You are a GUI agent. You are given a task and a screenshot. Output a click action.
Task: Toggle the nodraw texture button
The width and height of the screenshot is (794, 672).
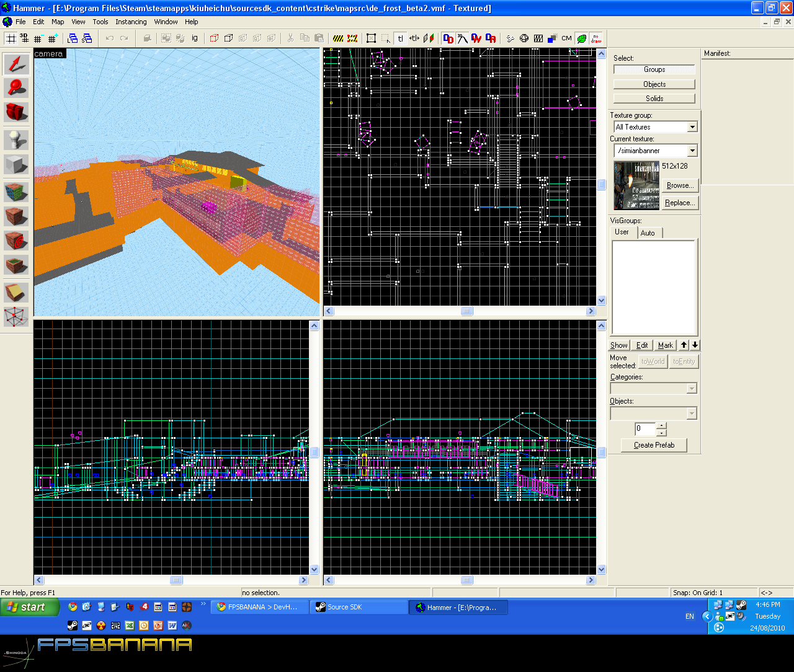[595, 38]
